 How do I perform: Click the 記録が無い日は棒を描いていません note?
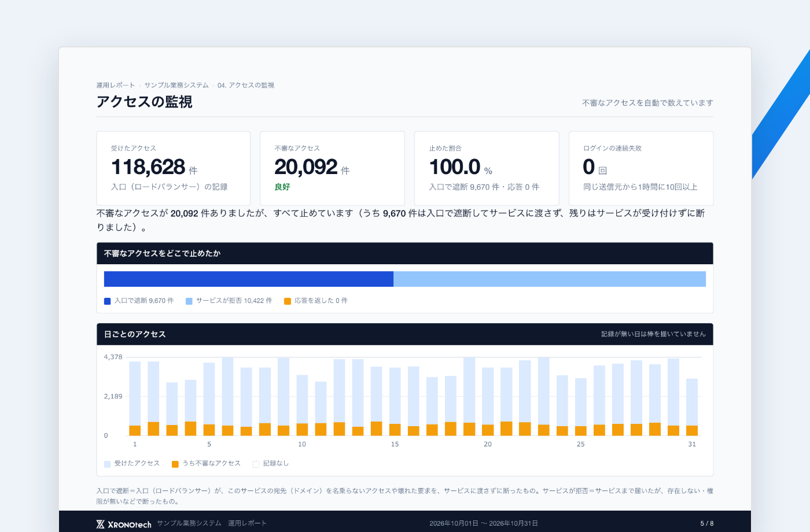653,334
